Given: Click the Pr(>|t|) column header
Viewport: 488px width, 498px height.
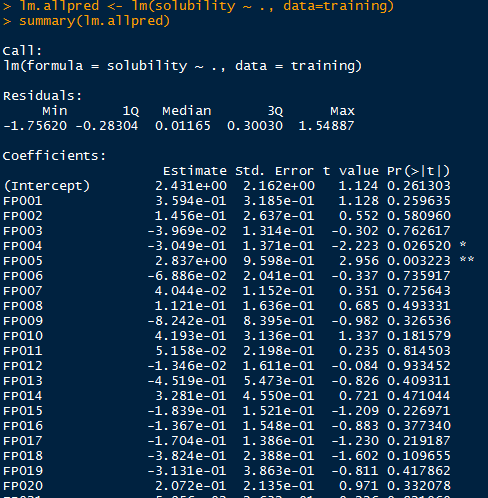Looking at the screenshot, I should point(419,171).
